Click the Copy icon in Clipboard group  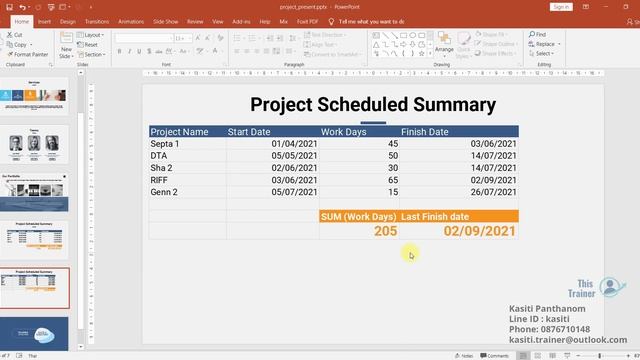pos(10,44)
